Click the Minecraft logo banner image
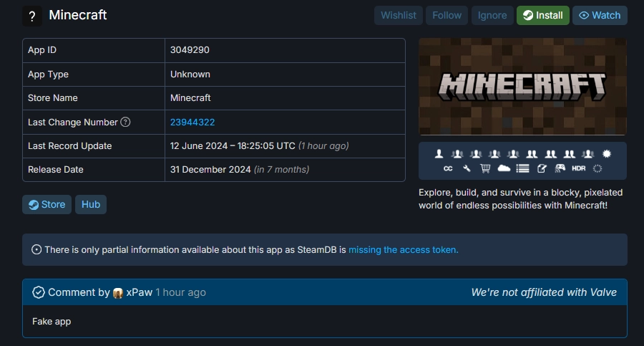The height and width of the screenshot is (346, 644). click(x=522, y=87)
